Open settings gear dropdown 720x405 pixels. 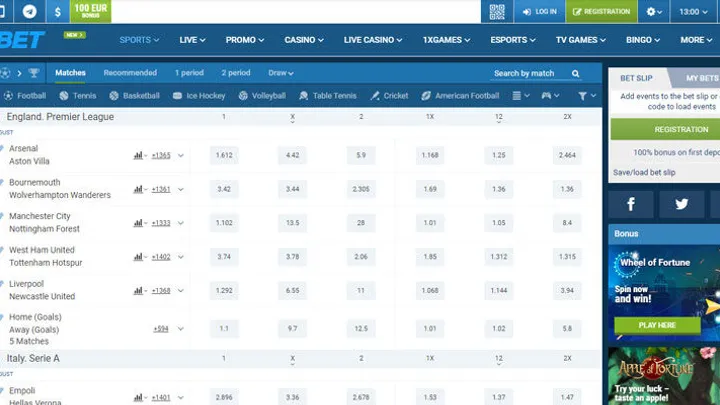tap(654, 11)
